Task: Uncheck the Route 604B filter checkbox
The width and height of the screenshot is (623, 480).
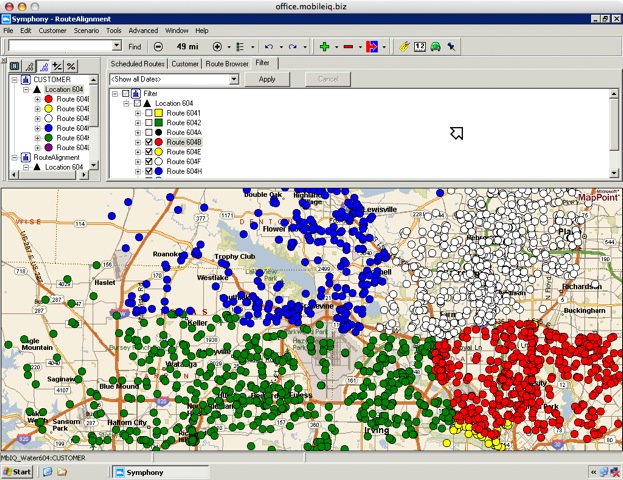Action: [x=149, y=143]
